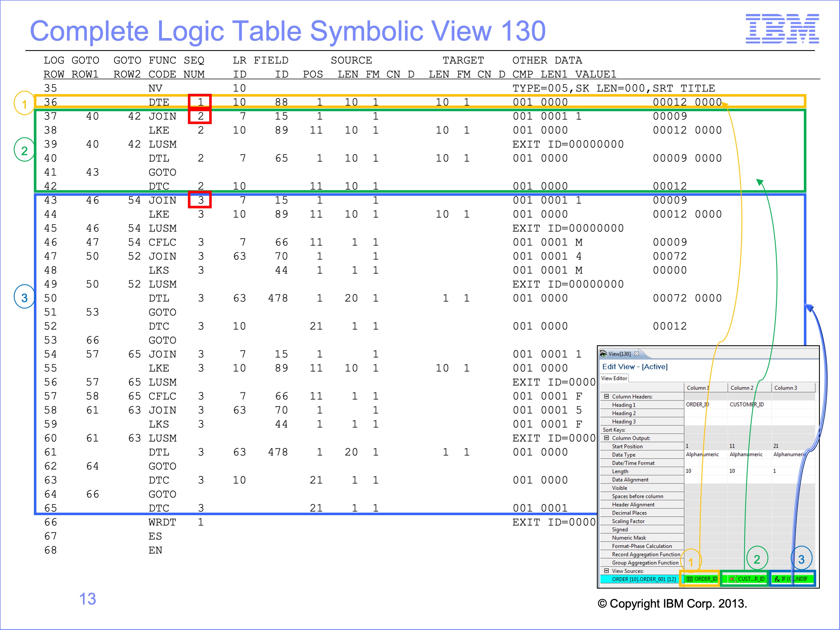Select the Column 1 header
Image resolution: width=840 pixels, height=630 pixels.
tap(706, 388)
